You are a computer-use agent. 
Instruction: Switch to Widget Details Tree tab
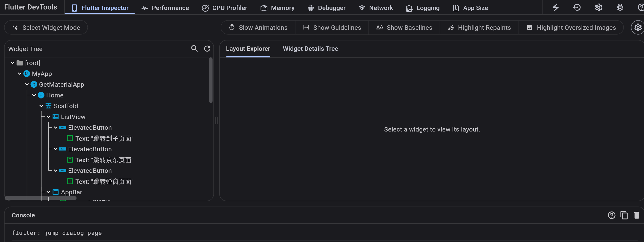click(310, 49)
